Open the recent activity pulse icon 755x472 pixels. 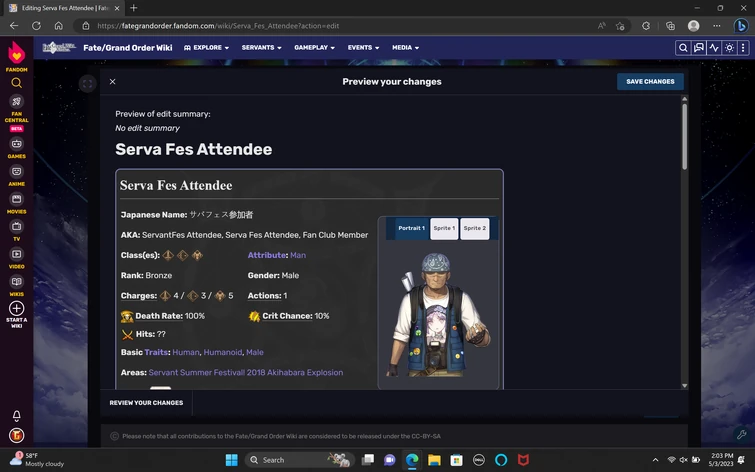[x=714, y=48]
